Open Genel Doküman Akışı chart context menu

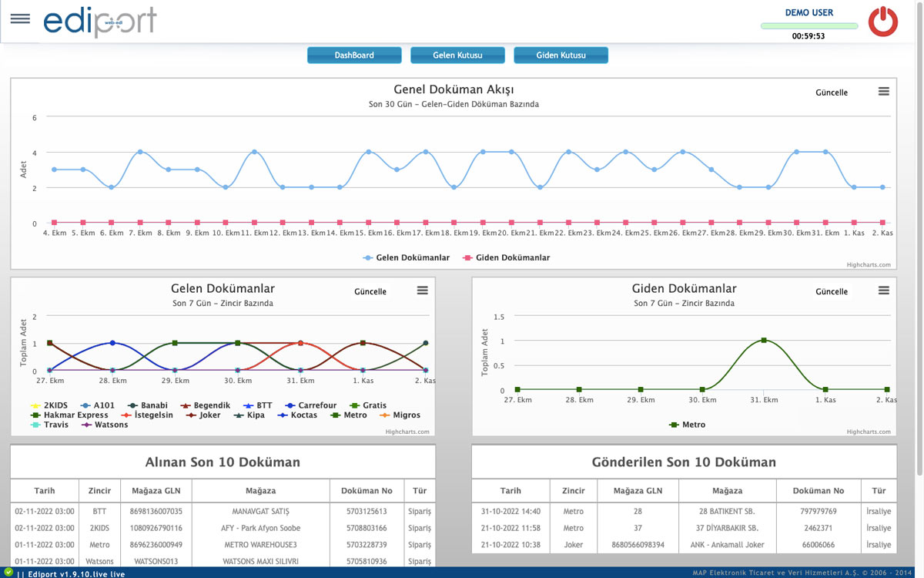click(884, 92)
